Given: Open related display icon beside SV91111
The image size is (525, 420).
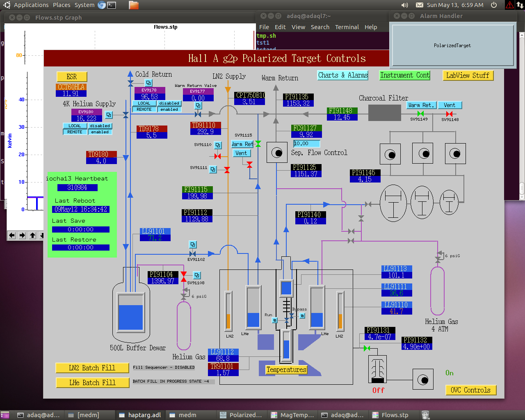Looking at the screenshot, I should tap(213, 169).
